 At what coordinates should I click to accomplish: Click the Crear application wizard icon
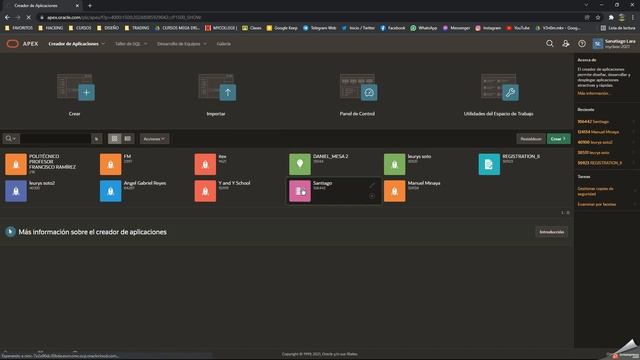tap(76, 87)
